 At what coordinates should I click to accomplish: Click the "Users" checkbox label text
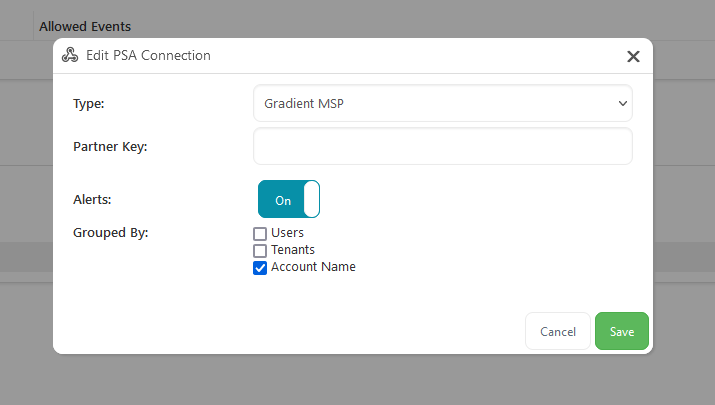coord(287,233)
